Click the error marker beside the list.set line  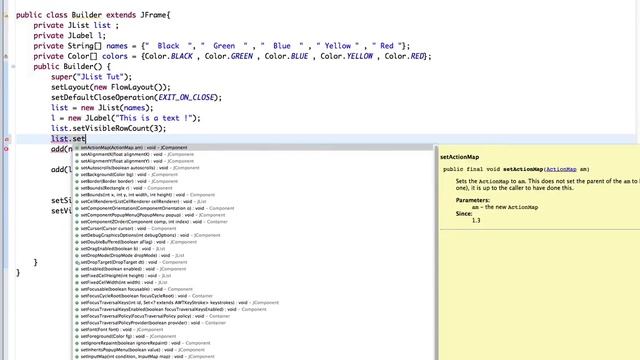click(x=6, y=139)
